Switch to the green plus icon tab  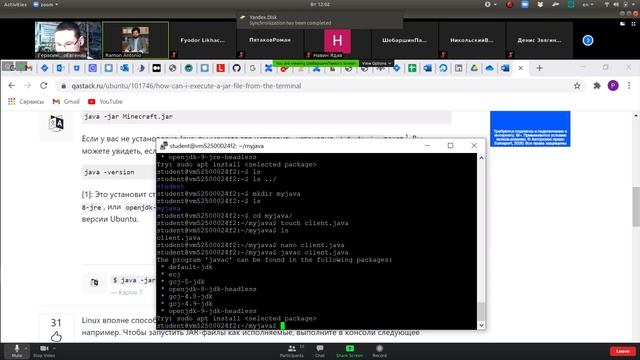[x=412, y=68]
